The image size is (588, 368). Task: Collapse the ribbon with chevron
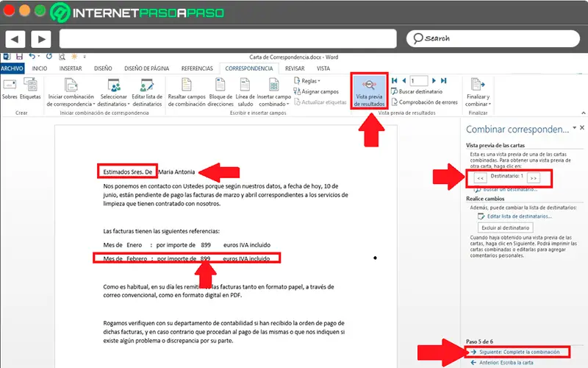click(583, 113)
